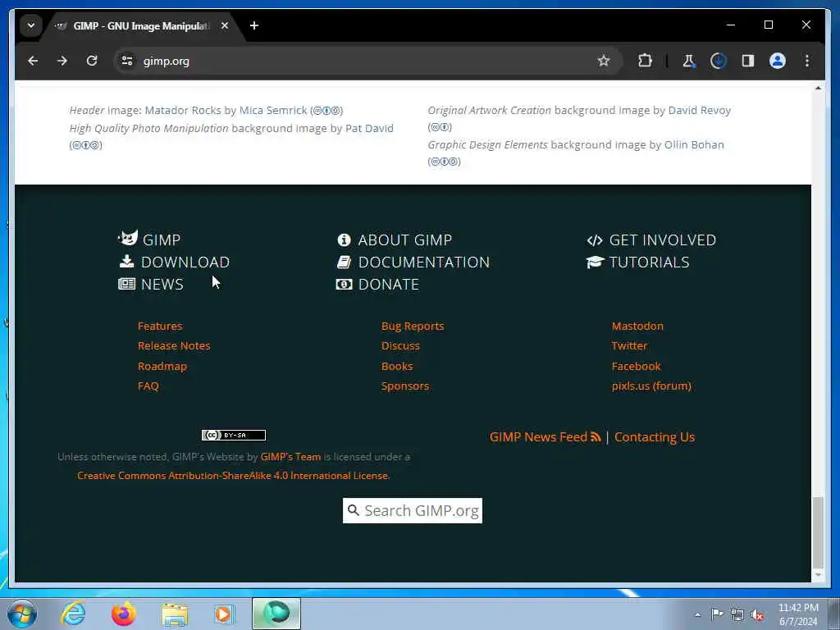Screen dimensions: 840x630
Task: Click the downloads indicator icon in toolbar
Action: click(x=719, y=61)
